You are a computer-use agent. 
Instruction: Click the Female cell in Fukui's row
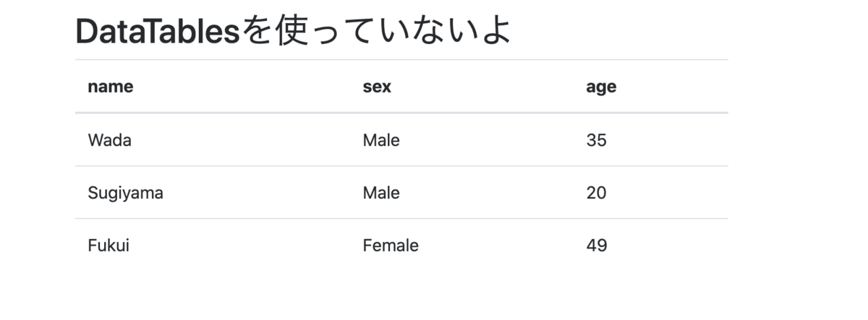point(391,246)
